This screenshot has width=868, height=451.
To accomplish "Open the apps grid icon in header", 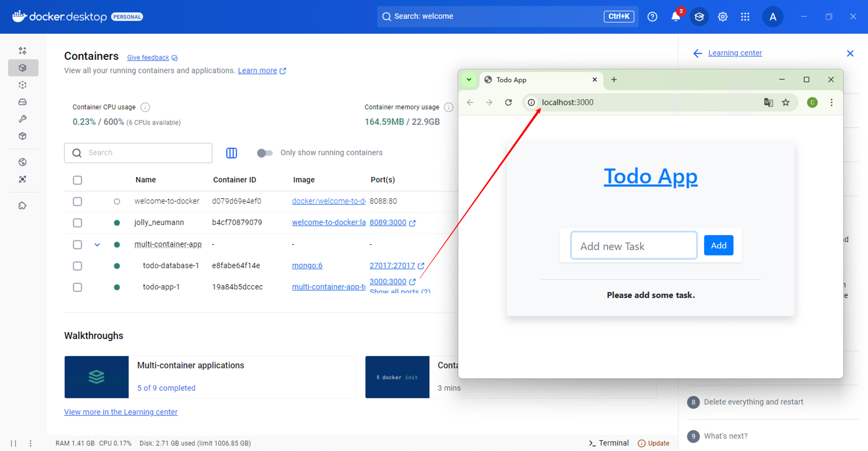I will (745, 17).
